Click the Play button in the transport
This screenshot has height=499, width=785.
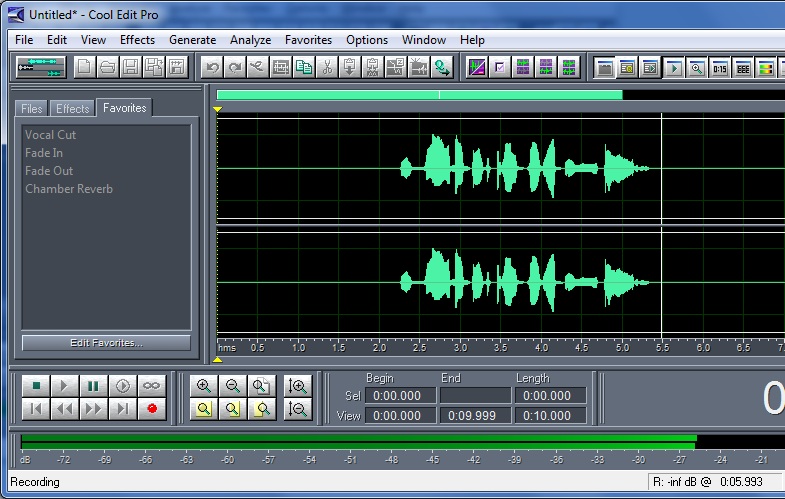coord(64,386)
